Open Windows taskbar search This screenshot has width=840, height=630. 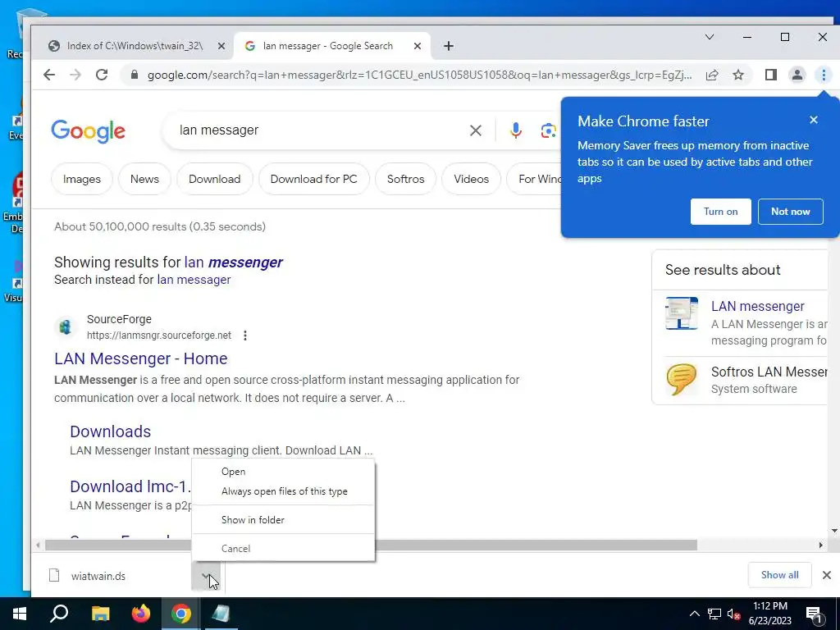59,614
